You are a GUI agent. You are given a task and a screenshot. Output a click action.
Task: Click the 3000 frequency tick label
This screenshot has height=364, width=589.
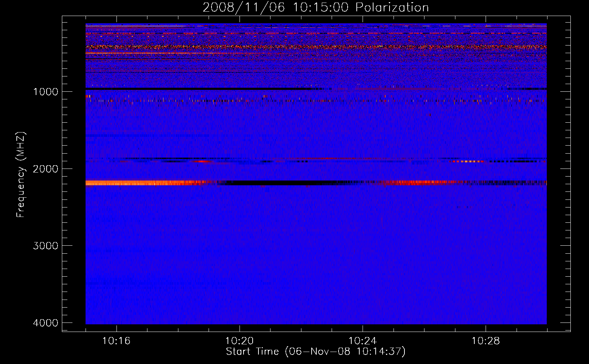pyautogui.click(x=46, y=246)
